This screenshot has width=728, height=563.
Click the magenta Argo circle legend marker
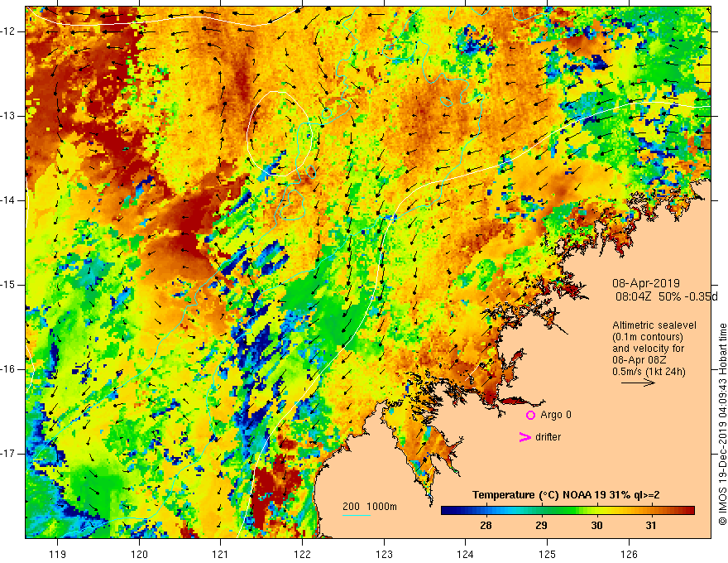coord(530,415)
